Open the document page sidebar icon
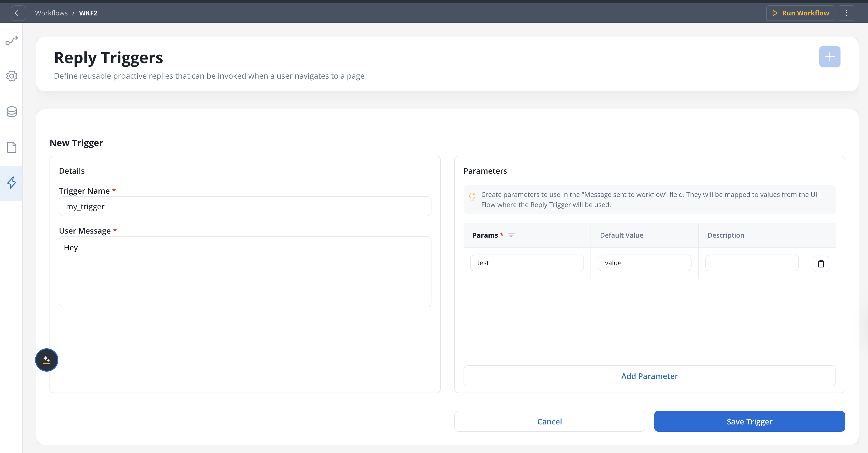This screenshot has height=453, width=868. (x=11, y=147)
